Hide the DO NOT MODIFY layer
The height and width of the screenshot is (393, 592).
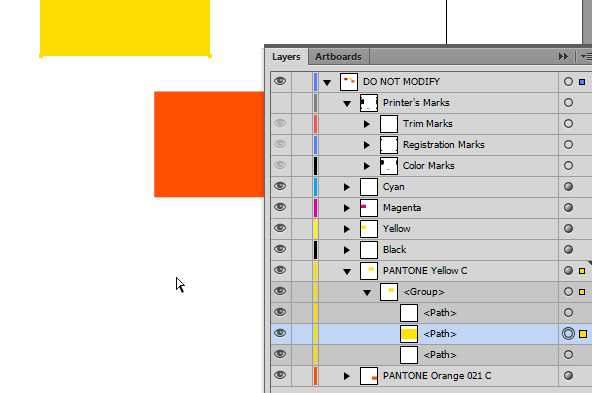tap(280, 81)
